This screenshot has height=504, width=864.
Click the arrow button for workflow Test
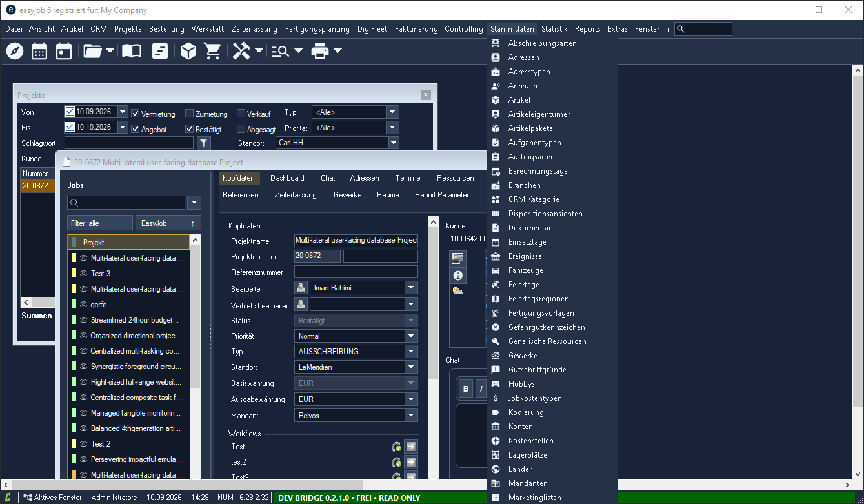click(411, 447)
